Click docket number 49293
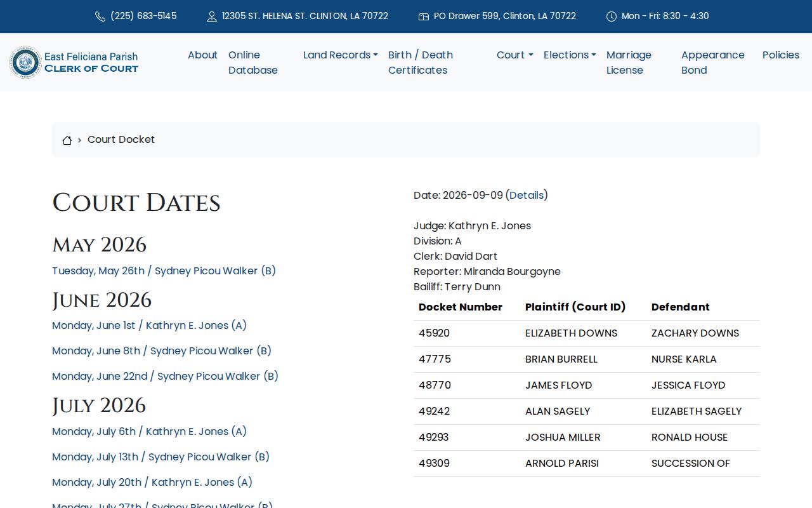The image size is (812, 508). [x=434, y=438]
